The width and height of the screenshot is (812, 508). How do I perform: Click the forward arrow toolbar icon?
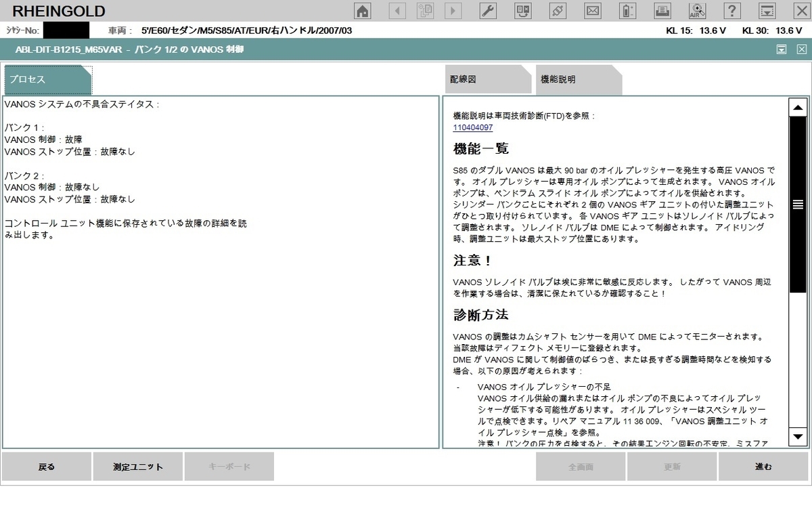(x=453, y=10)
